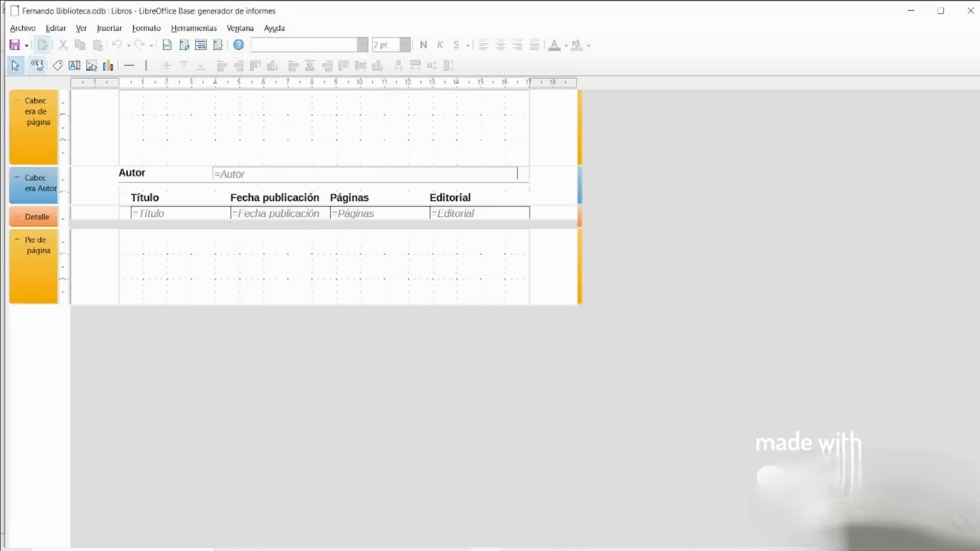Click the Save document icon
This screenshot has height=551, width=980.
coord(14,45)
